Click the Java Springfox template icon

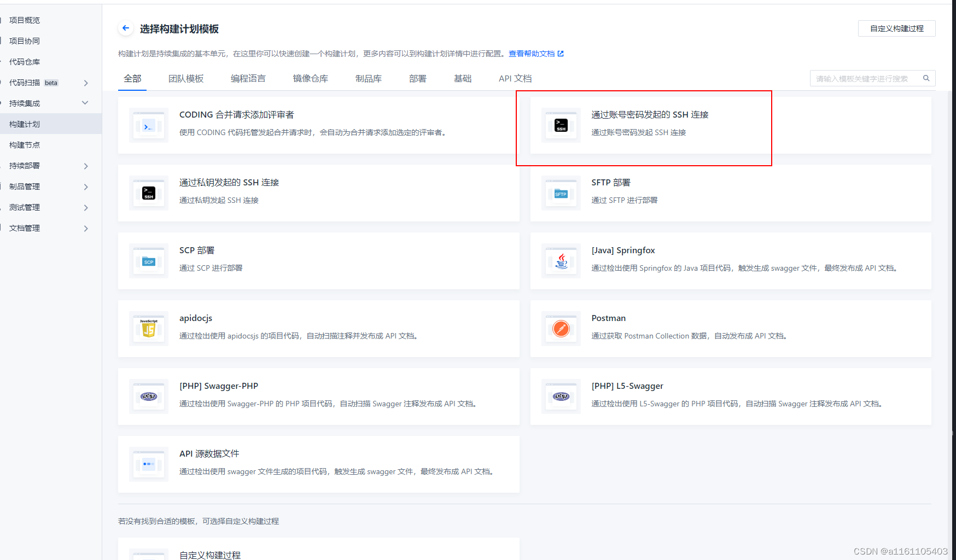point(561,261)
